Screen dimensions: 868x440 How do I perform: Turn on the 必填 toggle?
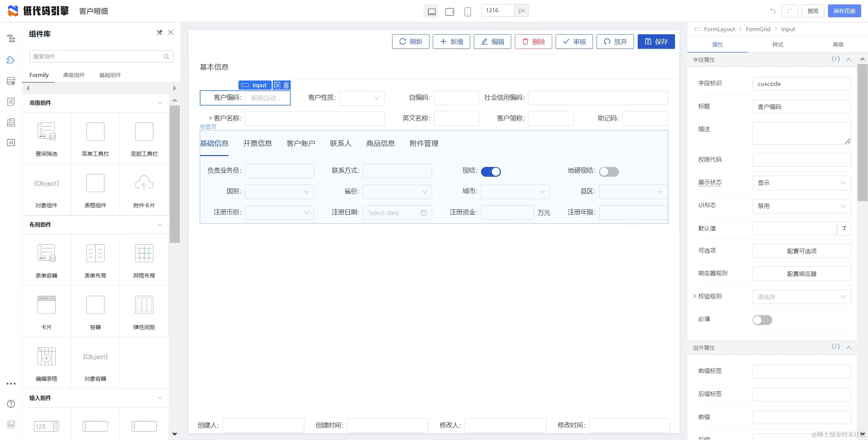762,320
